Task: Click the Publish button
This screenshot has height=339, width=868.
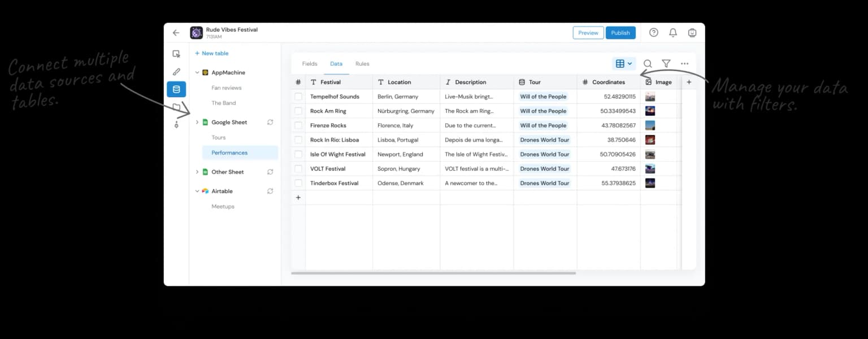Action: point(620,32)
